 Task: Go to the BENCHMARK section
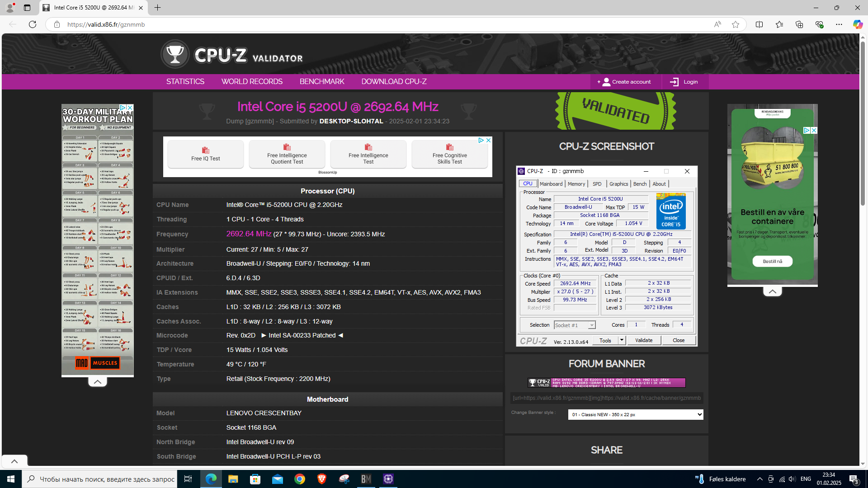[322, 82]
